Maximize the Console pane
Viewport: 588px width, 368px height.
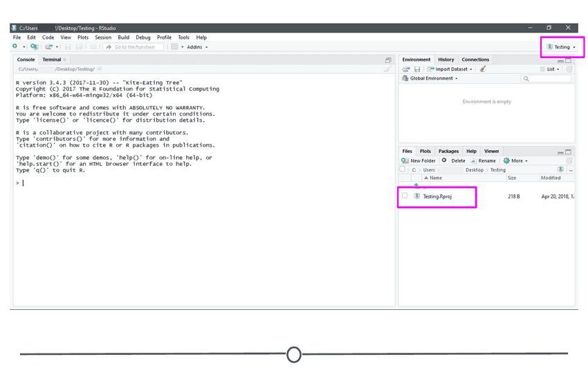point(388,60)
